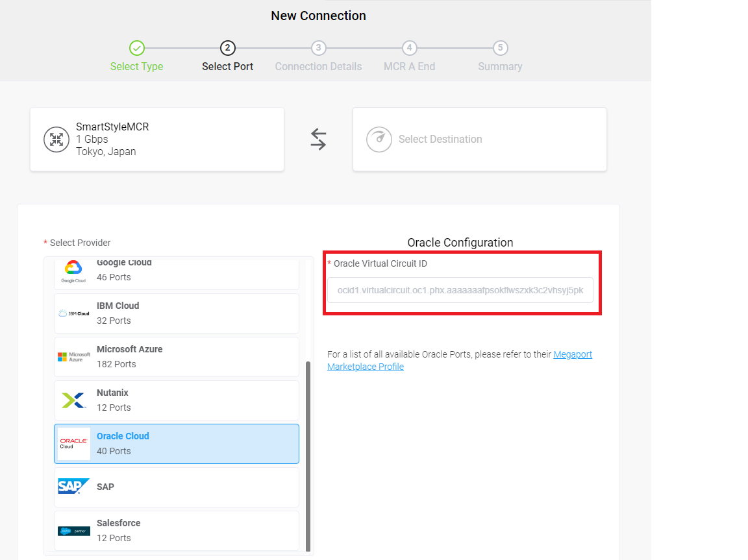
Task: Click the Salesforce partner logo
Action: coord(74,531)
